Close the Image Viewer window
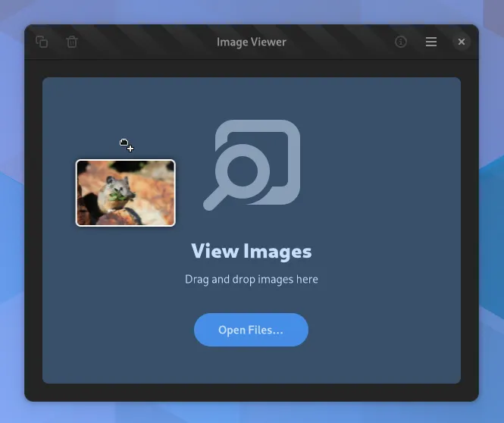The height and width of the screenshot is (423, 504). click(x=461, y=42)
